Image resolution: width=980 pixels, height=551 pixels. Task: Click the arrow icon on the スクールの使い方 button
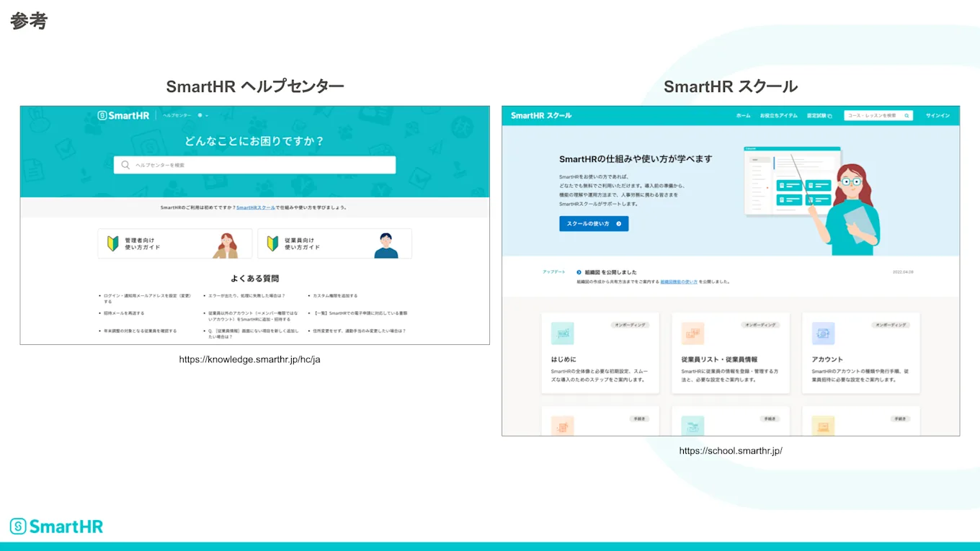tap(618, 224)
